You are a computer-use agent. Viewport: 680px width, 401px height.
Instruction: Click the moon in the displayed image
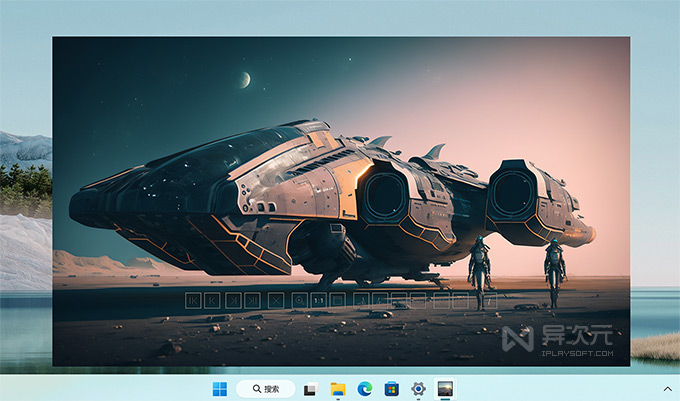click(244, 80)
